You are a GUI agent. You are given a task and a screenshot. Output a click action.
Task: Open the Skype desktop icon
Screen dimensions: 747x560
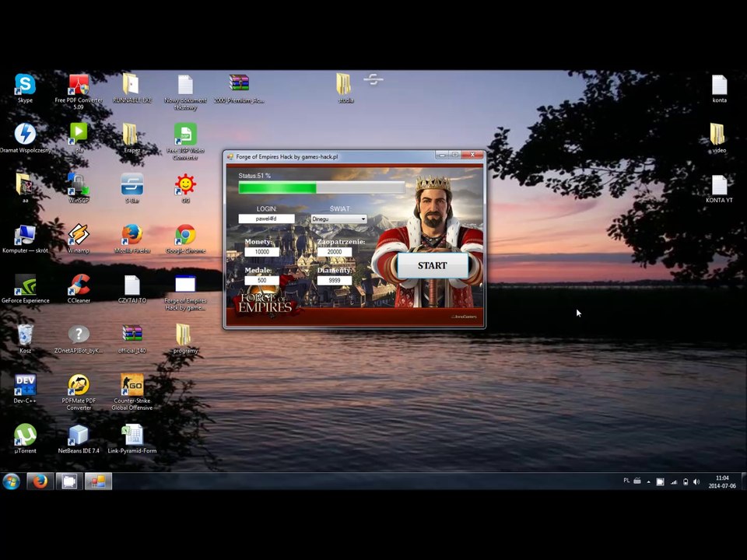pyautogui.click(x=25, y=88)
